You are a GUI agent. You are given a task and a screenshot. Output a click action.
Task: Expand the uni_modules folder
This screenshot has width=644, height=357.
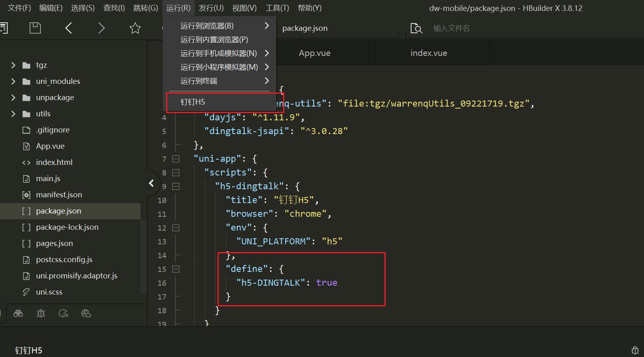(13, 81)
